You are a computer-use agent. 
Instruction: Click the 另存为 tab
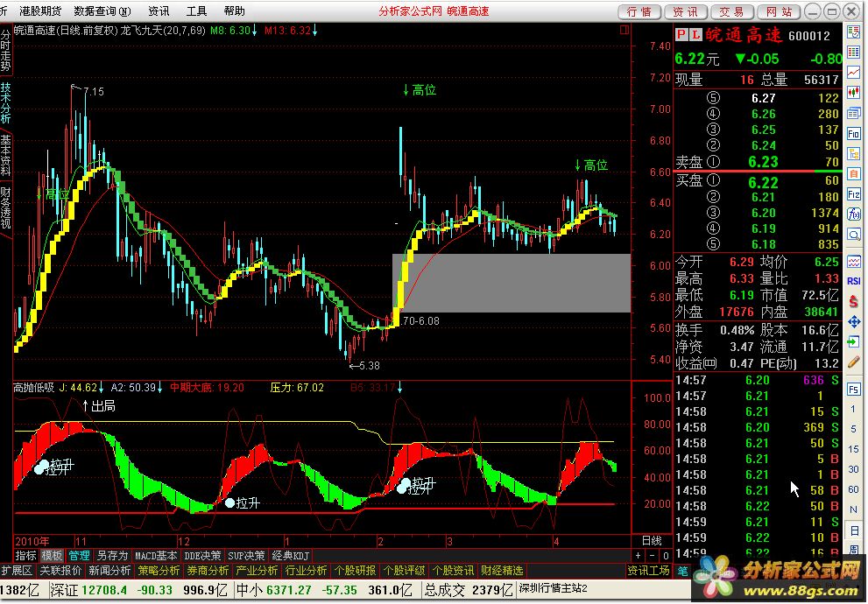point(112,555)
